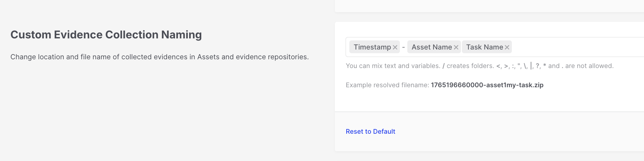Focus the naming pattern input after Task Name

573,47
